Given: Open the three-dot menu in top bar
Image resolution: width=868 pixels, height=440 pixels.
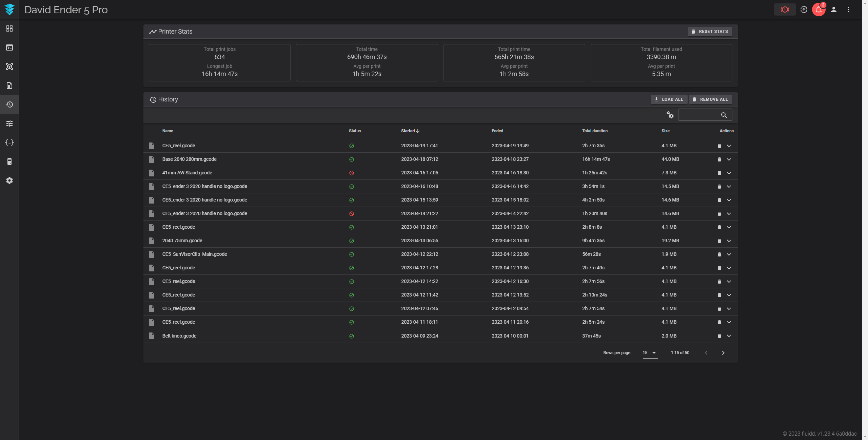Looking at the screenshot, I should pyautogui.click(x=848, y=9).
